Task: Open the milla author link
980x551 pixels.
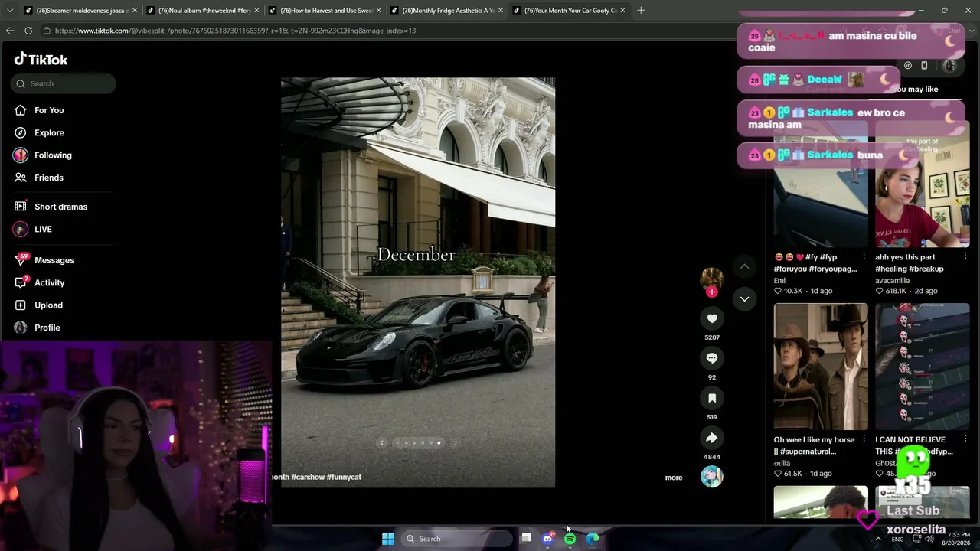Action: (782, 464)
